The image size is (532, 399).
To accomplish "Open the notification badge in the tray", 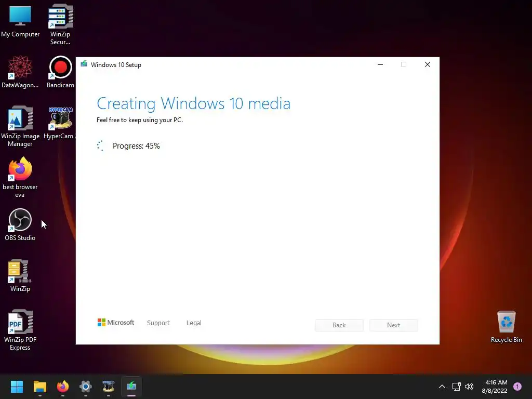I will click(517, 387).
